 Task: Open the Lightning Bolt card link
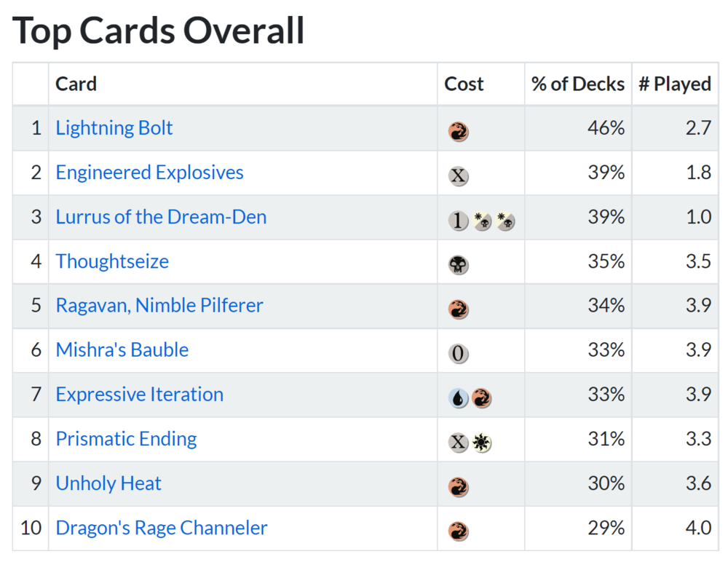pyautogui.click(x=114, y=128)
